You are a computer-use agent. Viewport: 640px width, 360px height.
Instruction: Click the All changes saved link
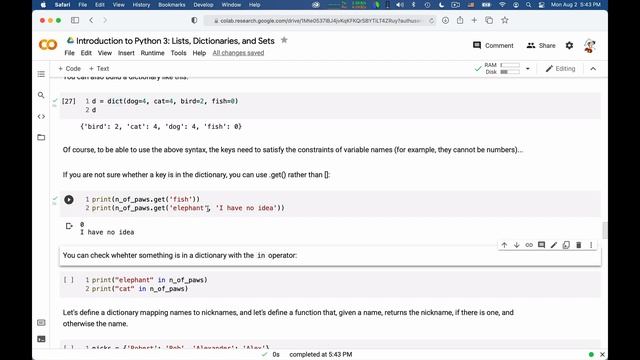[x=238, y=53]
